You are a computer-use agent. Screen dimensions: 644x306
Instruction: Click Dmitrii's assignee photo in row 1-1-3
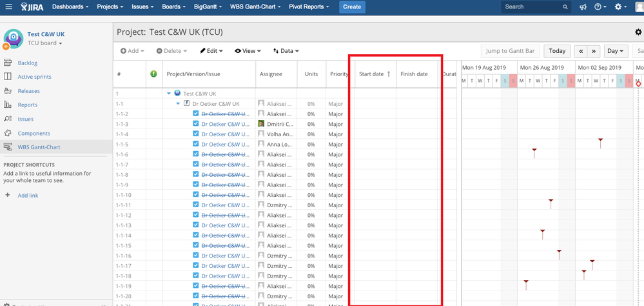coord(261,124)
